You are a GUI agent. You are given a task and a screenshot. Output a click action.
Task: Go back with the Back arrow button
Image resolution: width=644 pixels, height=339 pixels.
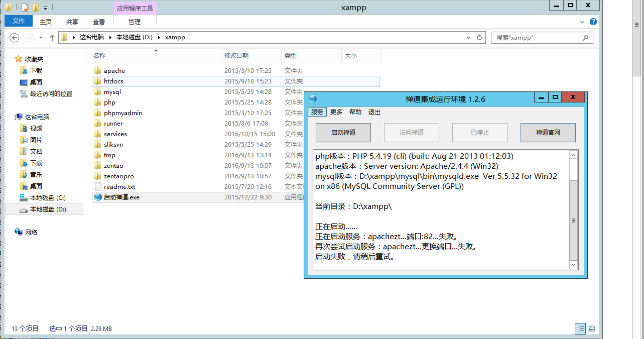click(15, 38)
